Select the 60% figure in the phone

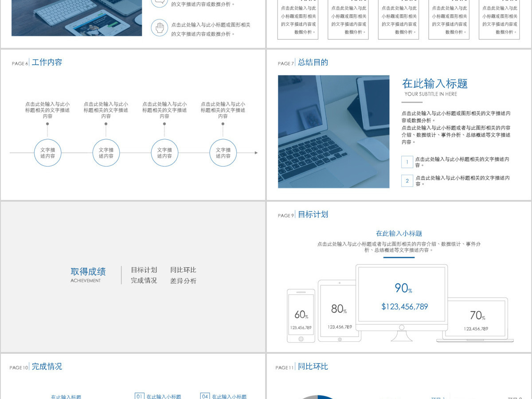(x=301, y=315)
